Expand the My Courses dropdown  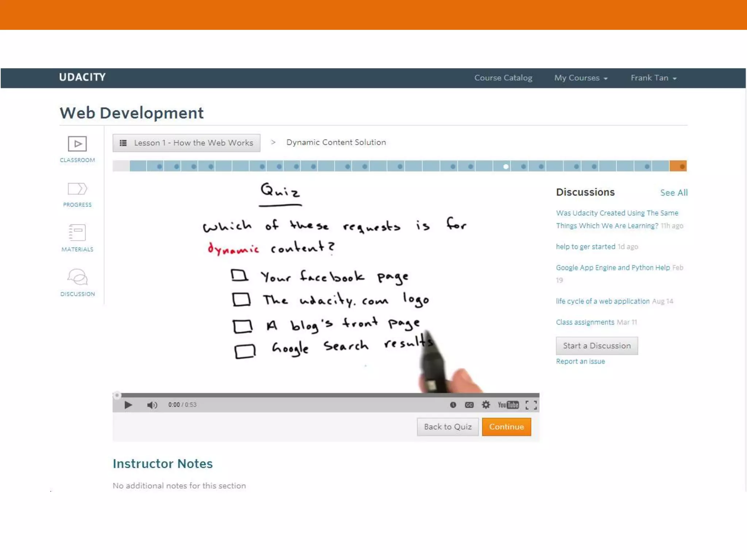tap(581, 78)
